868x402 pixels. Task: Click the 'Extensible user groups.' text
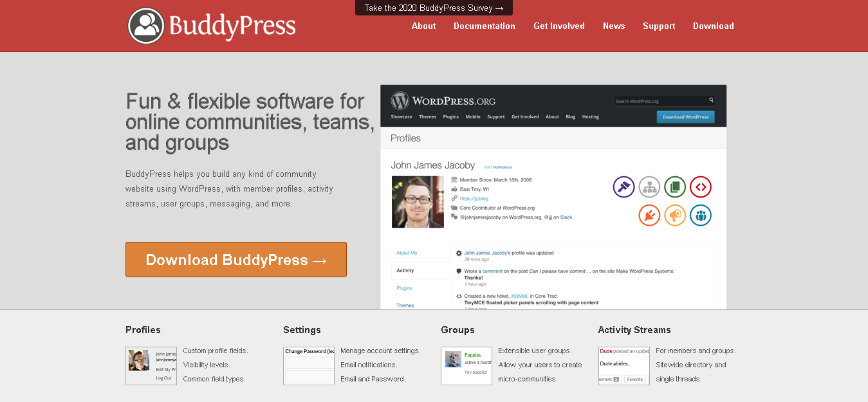(535, 351)
